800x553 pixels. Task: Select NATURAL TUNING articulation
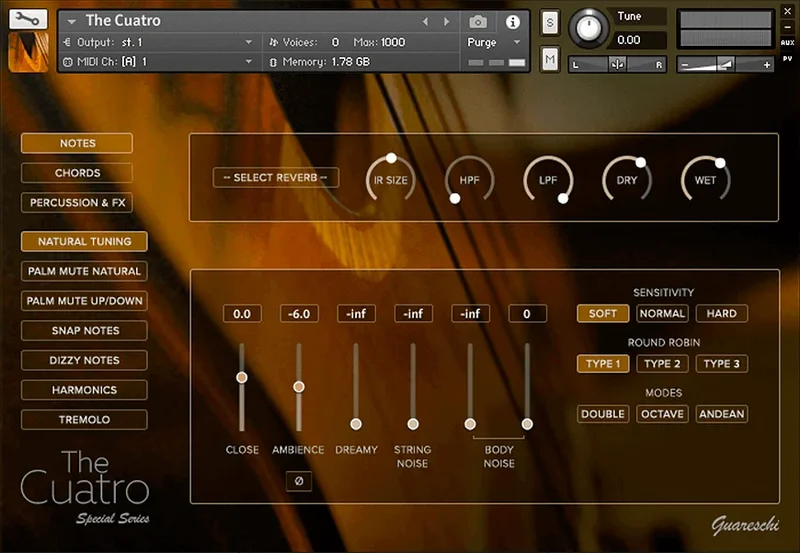pos(84,241)
